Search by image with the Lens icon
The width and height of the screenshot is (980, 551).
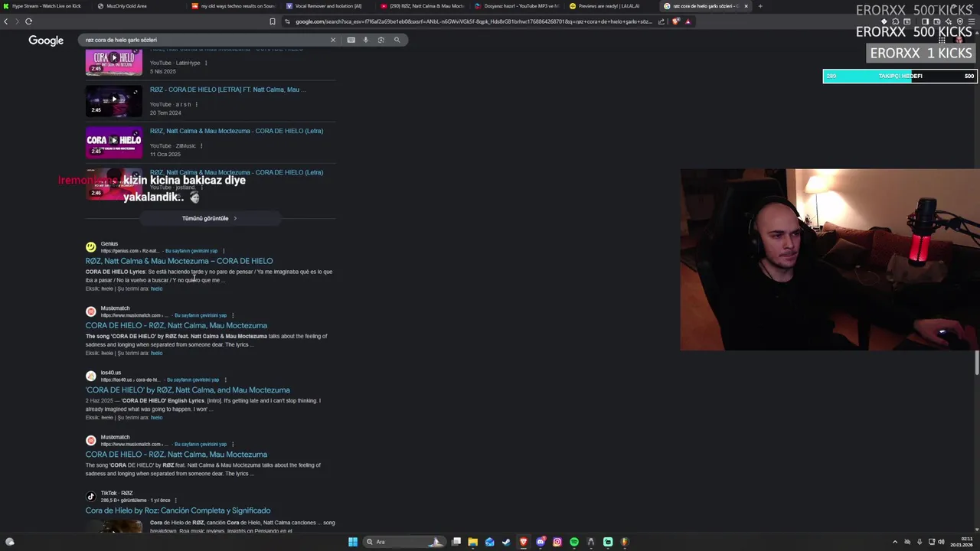tap(381, 40)
